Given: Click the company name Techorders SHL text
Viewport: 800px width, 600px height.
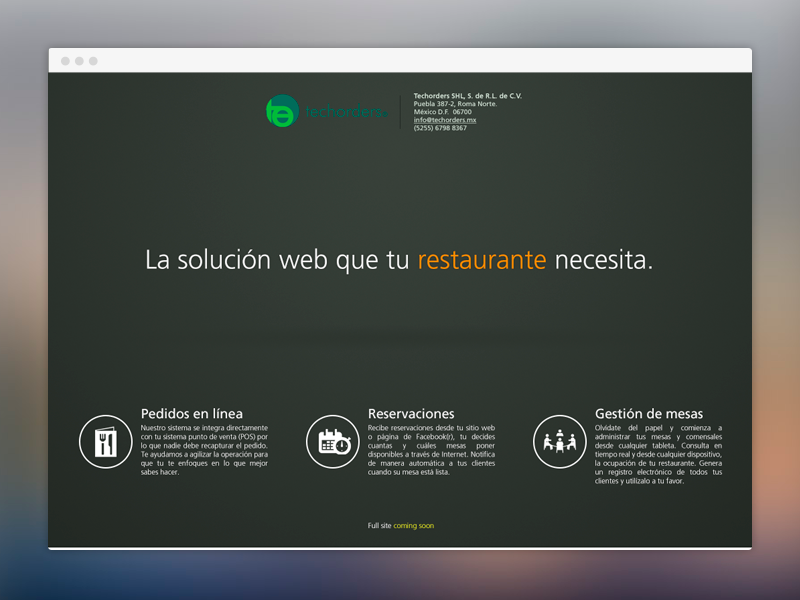Looking at the screenshot, I should point(468,96).
